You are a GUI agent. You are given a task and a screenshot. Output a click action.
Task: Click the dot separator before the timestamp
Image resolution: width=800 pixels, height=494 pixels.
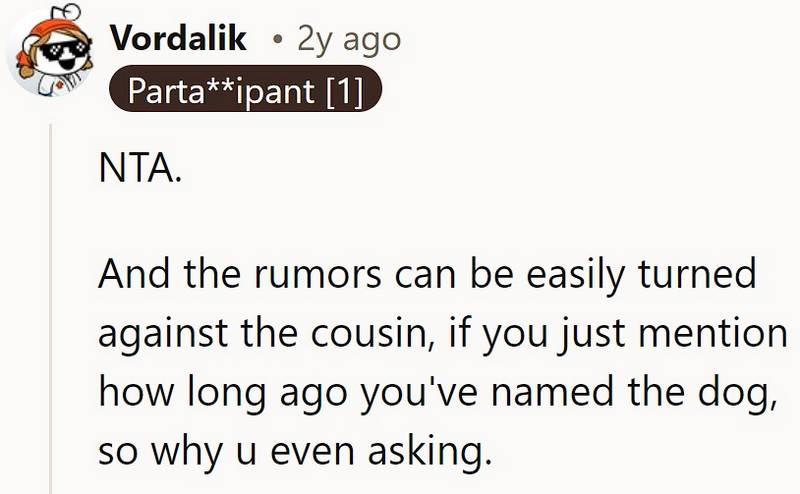pyautogui.click(x=277, y=39)
